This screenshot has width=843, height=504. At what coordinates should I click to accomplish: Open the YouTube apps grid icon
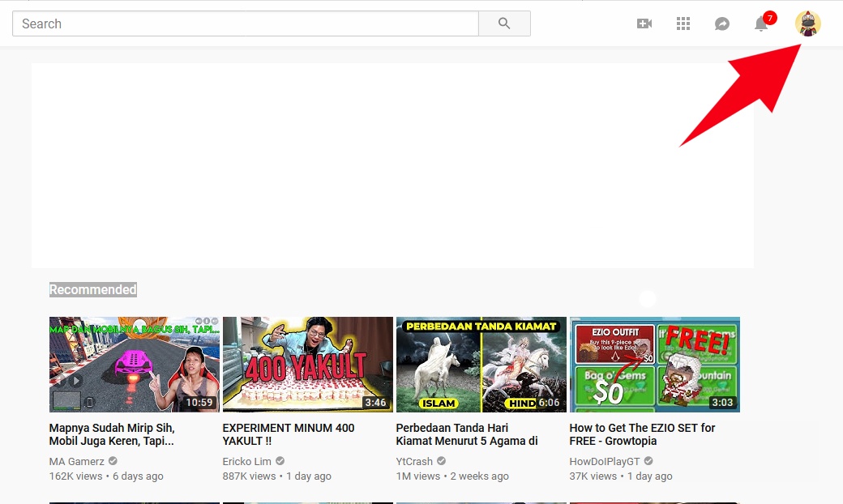(x=683, y=23)
